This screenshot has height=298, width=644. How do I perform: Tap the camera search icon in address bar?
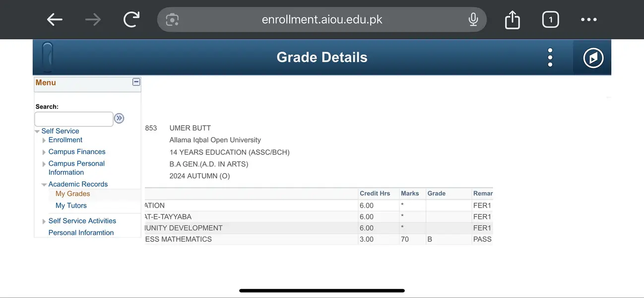pyautogui.click(x=172, y=20)
